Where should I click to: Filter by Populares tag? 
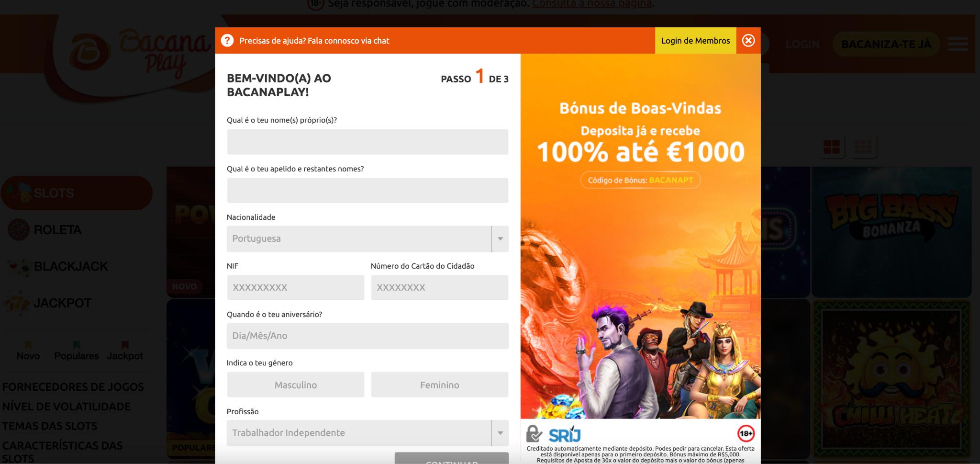pos(77,351)
